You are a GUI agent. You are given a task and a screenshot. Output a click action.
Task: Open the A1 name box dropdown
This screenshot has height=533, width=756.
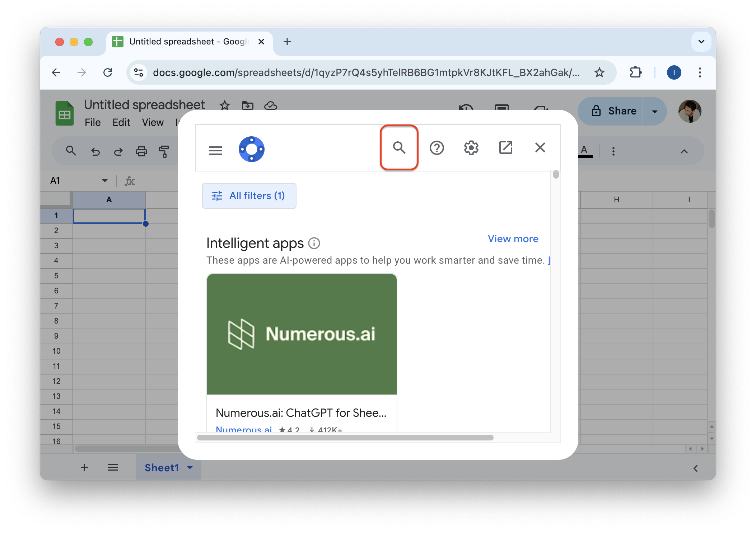point(105,180)
